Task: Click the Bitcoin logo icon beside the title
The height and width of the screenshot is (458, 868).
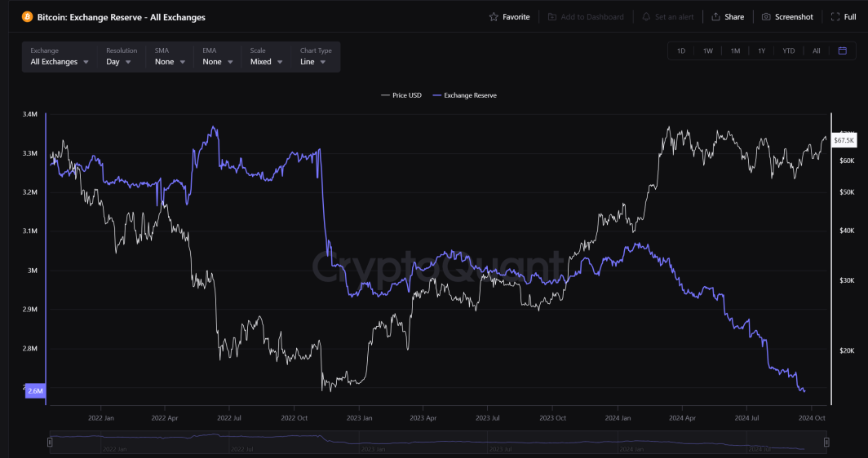Action: [x=27, y=17]
